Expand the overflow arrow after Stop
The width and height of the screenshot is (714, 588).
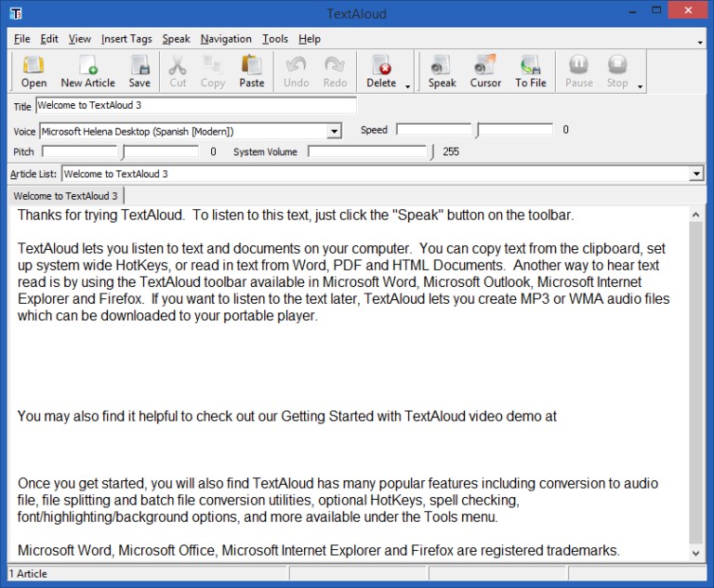640,86
